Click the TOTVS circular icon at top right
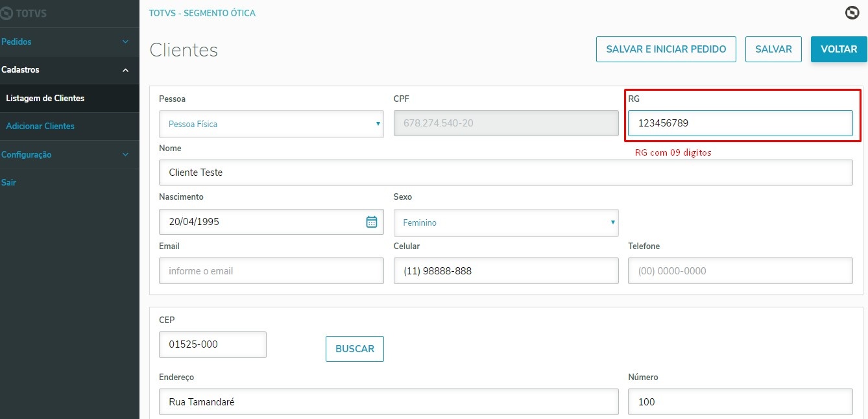The width and height of the screenshot is (868, 419). pos(852,12)
